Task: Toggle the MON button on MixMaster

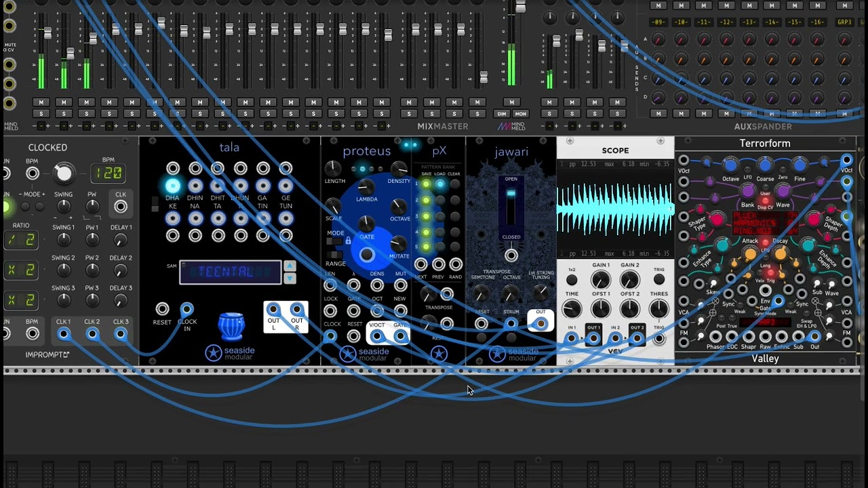Action: point(520,113)
